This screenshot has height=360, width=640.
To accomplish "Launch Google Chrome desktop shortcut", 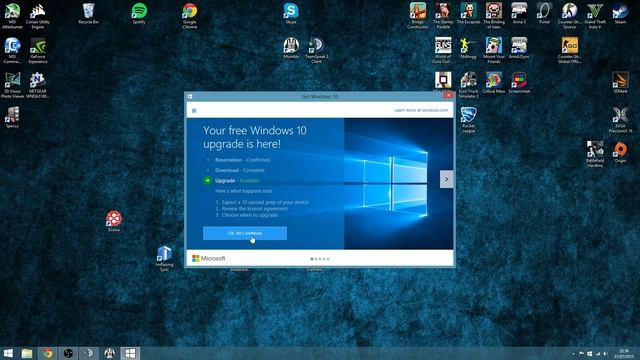I will [x=190, y=16].
